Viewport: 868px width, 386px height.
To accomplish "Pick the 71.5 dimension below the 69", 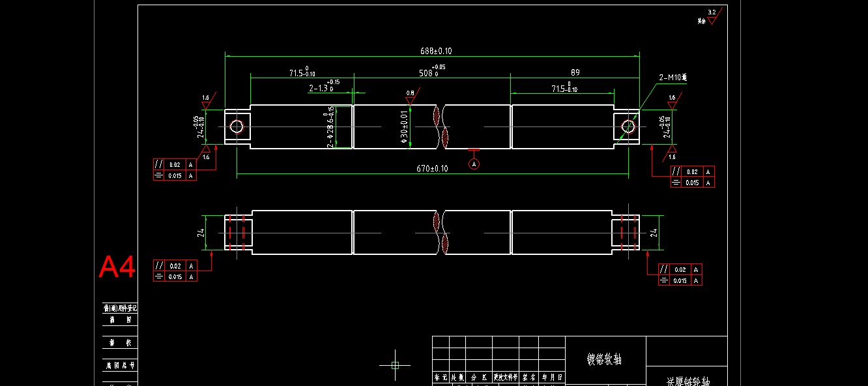I will click(566, 88).
